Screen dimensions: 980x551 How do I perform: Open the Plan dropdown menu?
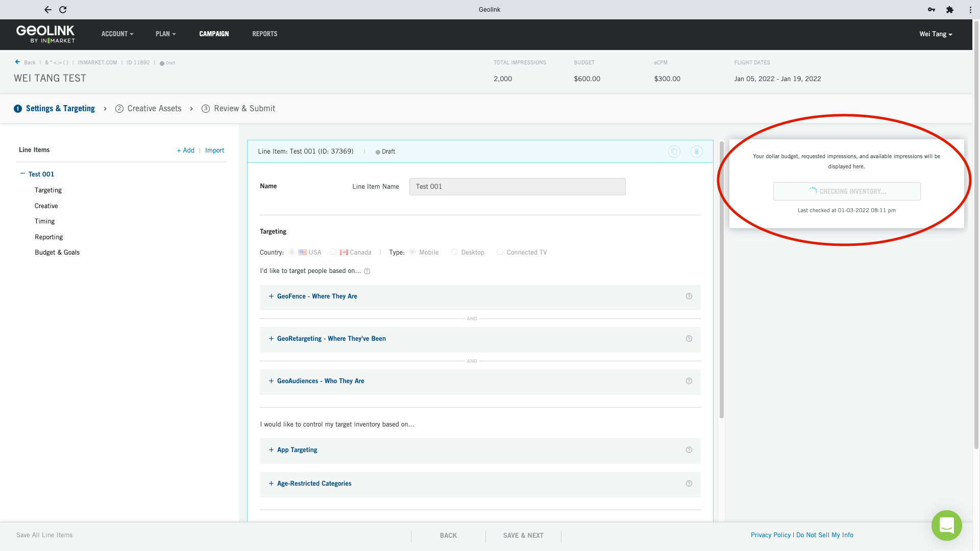(166, 34)
